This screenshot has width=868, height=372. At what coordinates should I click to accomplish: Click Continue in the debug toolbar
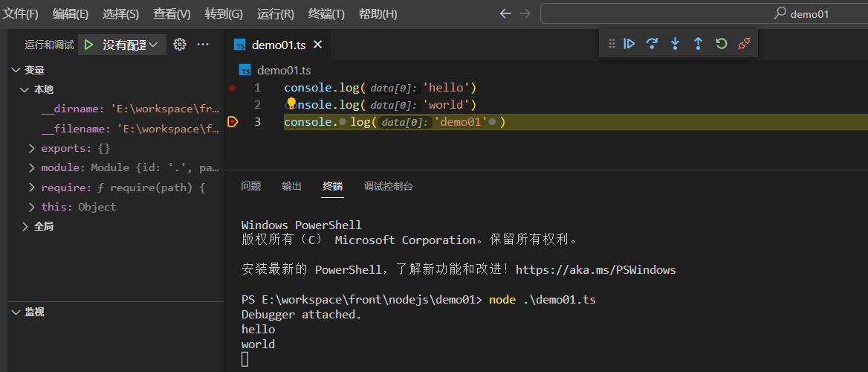pyautogui.click(x=629, y=44)
